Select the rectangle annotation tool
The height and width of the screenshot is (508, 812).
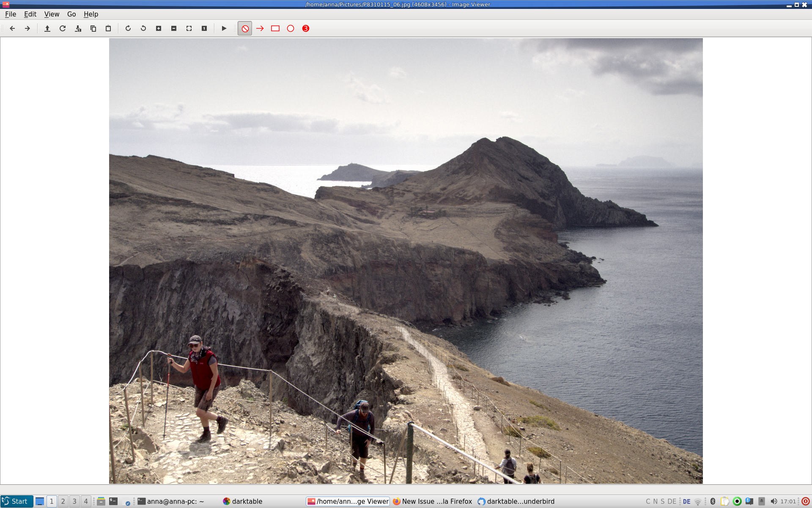pyautogui.click(x=275, y=28)
